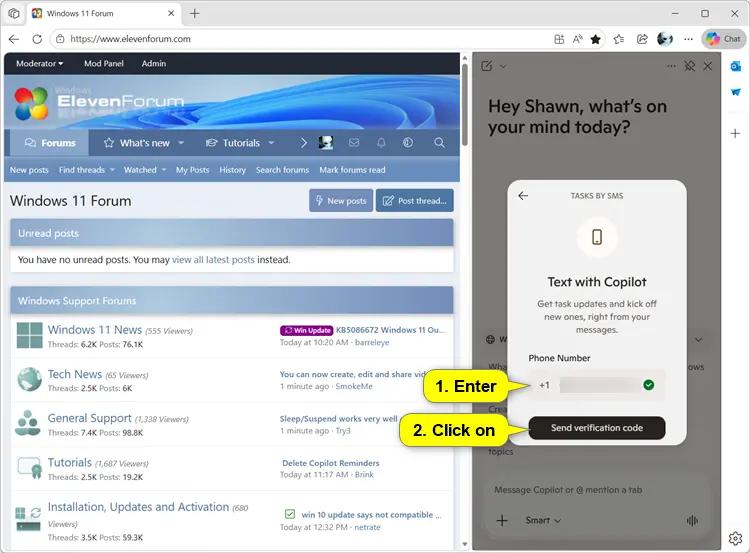The height and width of the screenshot is (553, 750).
Task: Click the plus attach icon in Copilot
Action: pos(502,520)
